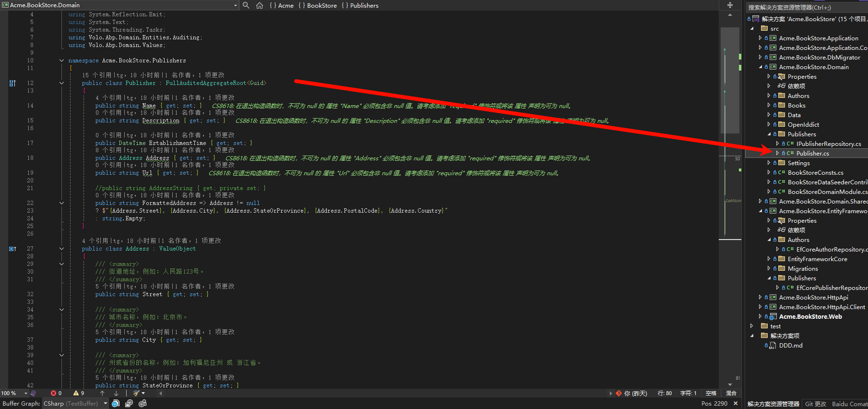Expand the Acme.BookStore.Application project
The height and width of the screenshot is (409, 868).
[760, 38]
